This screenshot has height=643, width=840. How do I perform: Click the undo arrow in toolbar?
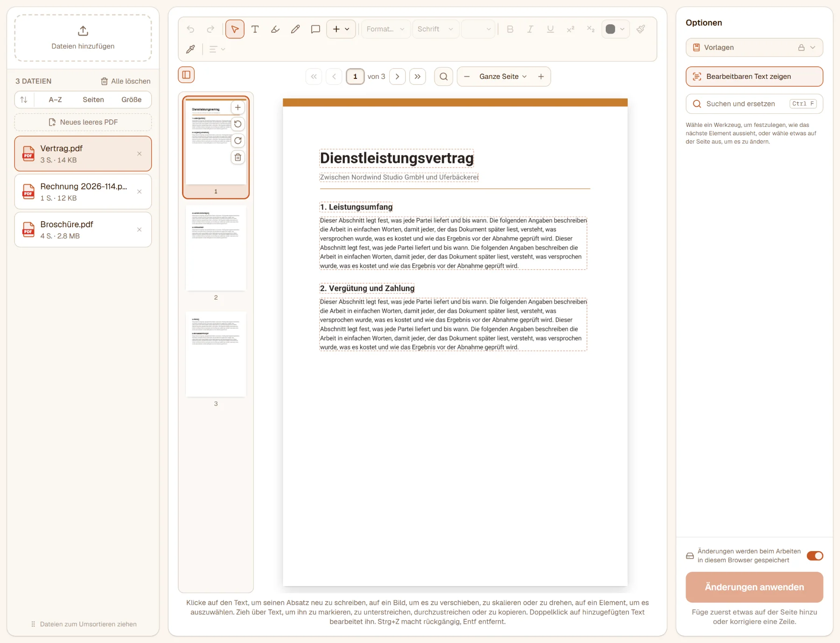[x=190, y=29]
